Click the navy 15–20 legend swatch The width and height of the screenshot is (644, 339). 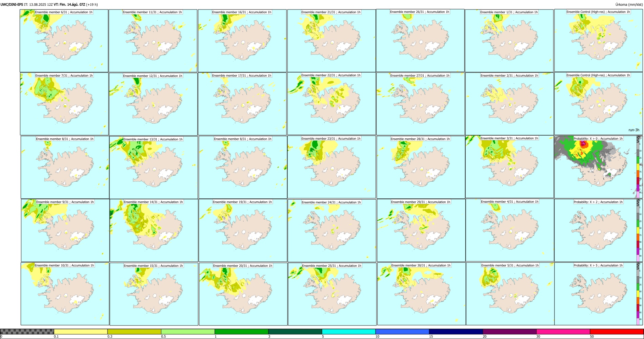[456, 332]
